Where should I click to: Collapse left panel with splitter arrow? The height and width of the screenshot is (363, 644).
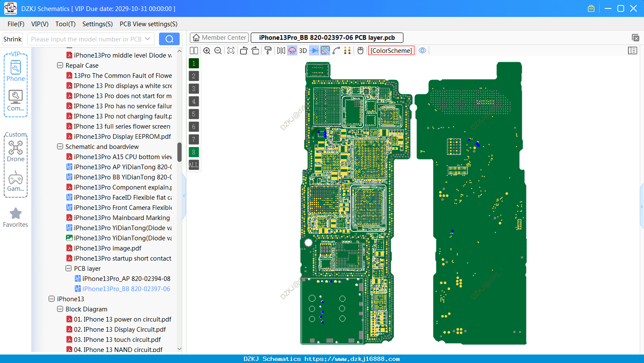click(x=184, y=195)
